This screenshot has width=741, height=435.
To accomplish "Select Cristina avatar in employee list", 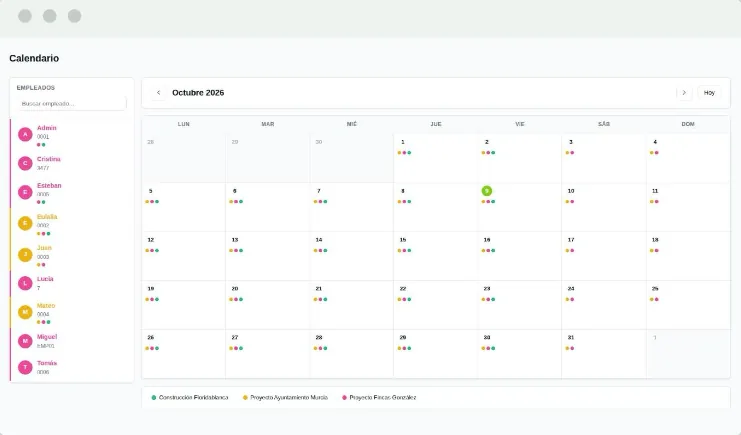I will point(25,163).
